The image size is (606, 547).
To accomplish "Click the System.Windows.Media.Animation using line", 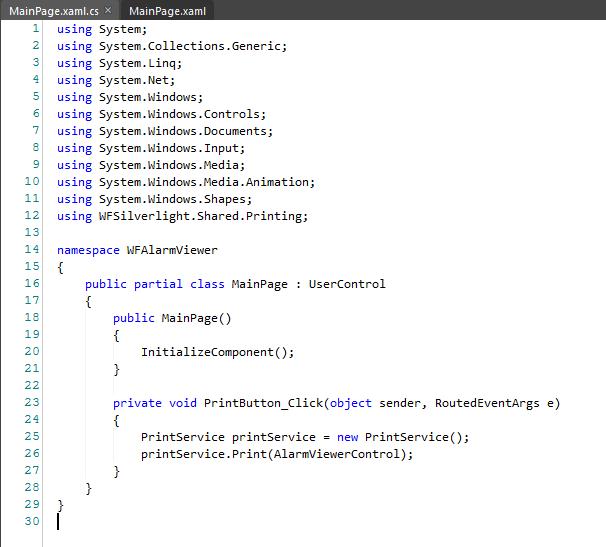I will tap(206, 182).
